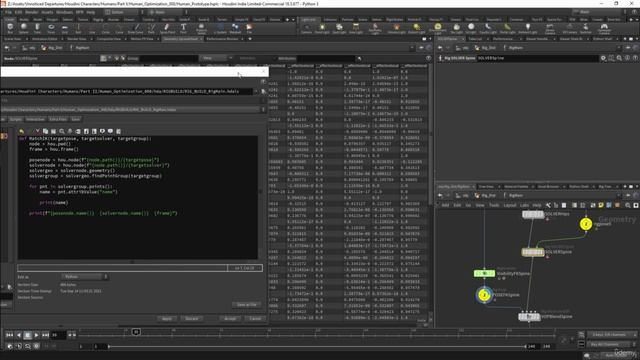
Task: Click the playback range slider bar
Action: (317, 347)
